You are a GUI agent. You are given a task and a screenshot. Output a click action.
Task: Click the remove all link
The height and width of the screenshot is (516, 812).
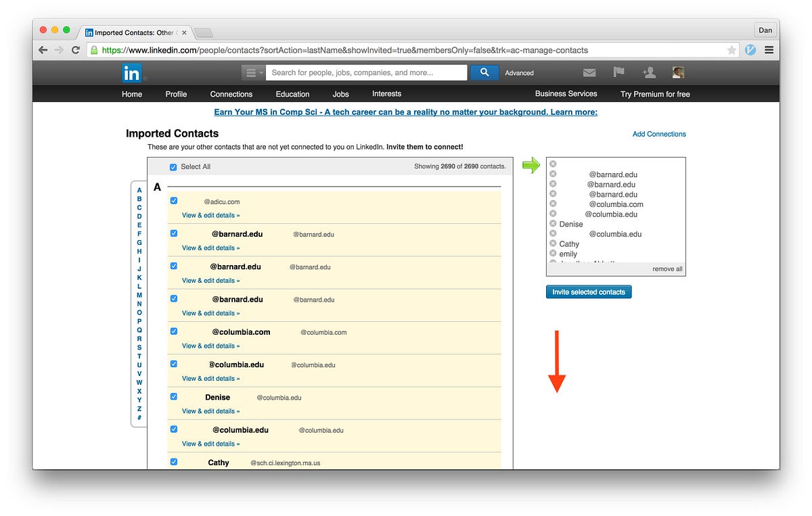(667, 269)
